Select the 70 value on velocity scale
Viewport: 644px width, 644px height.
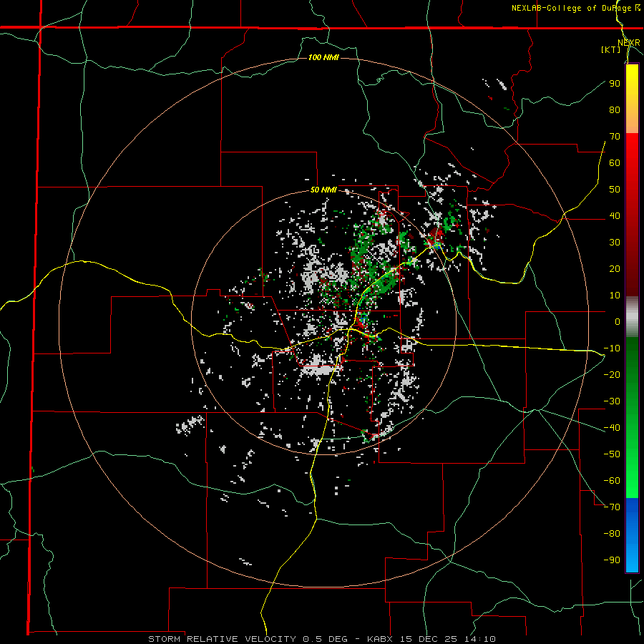(x=615, y=137)
